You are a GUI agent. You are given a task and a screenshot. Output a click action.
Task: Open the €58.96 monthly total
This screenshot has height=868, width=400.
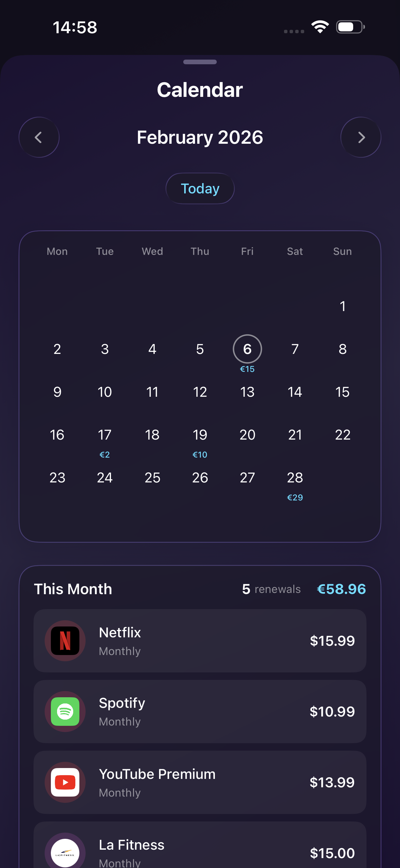[341, 589]
